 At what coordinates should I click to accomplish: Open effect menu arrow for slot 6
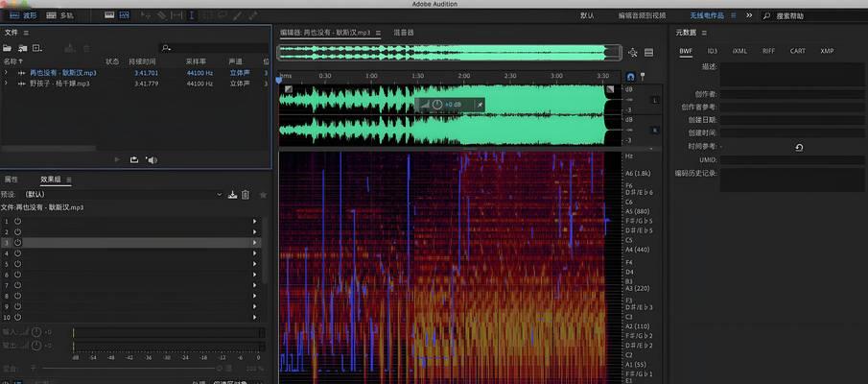click(x=254, y=275)
